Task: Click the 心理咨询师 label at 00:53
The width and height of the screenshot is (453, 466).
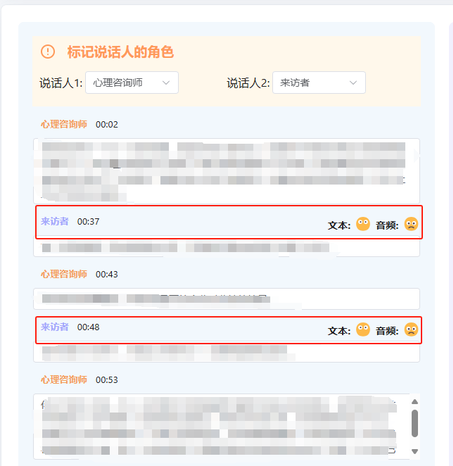Action: (x=64, y=380)
